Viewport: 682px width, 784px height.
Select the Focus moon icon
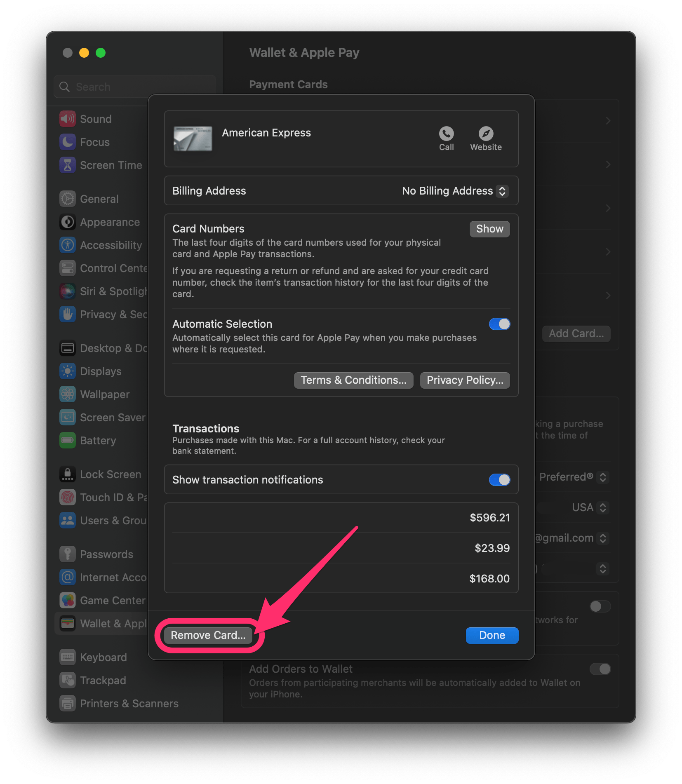(x=68, y=142)
